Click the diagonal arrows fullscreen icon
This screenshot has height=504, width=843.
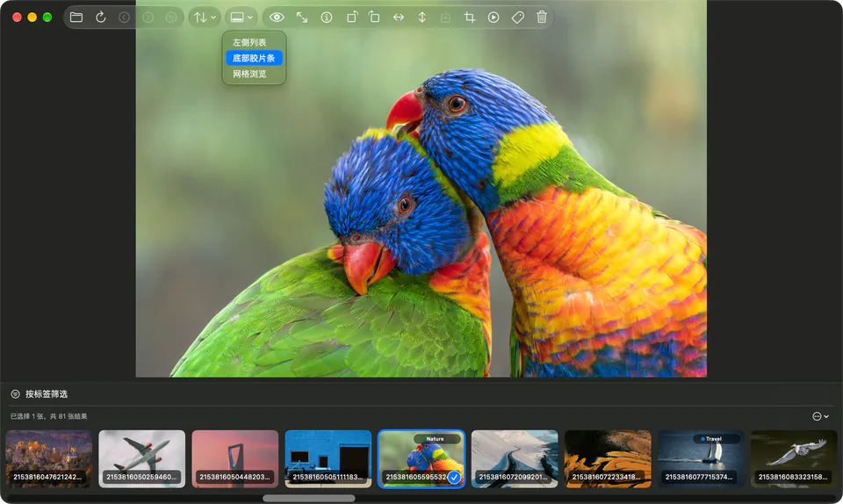302,18
